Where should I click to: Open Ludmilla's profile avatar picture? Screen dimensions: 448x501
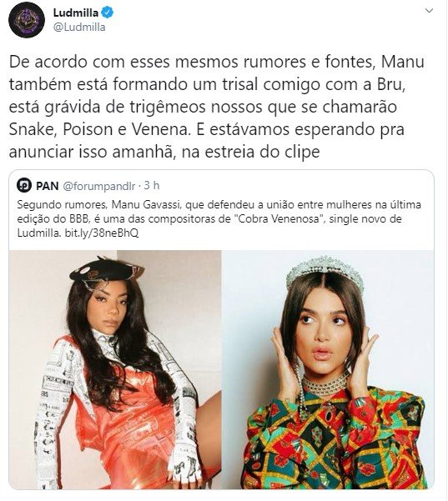pos(27,19)
